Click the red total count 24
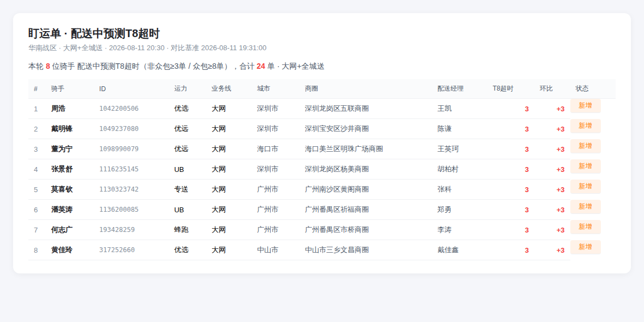Viewport: 644px width, 322px height. coord(261,66)
